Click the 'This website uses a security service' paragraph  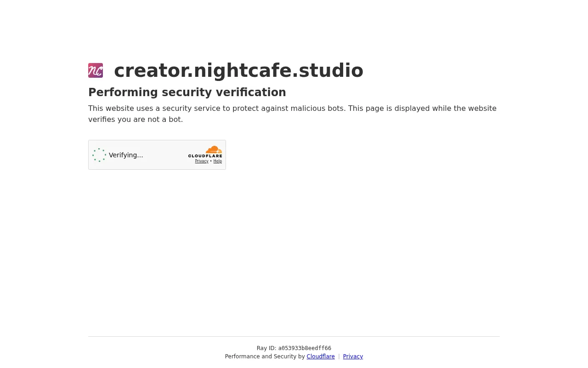tap(293, 114)
